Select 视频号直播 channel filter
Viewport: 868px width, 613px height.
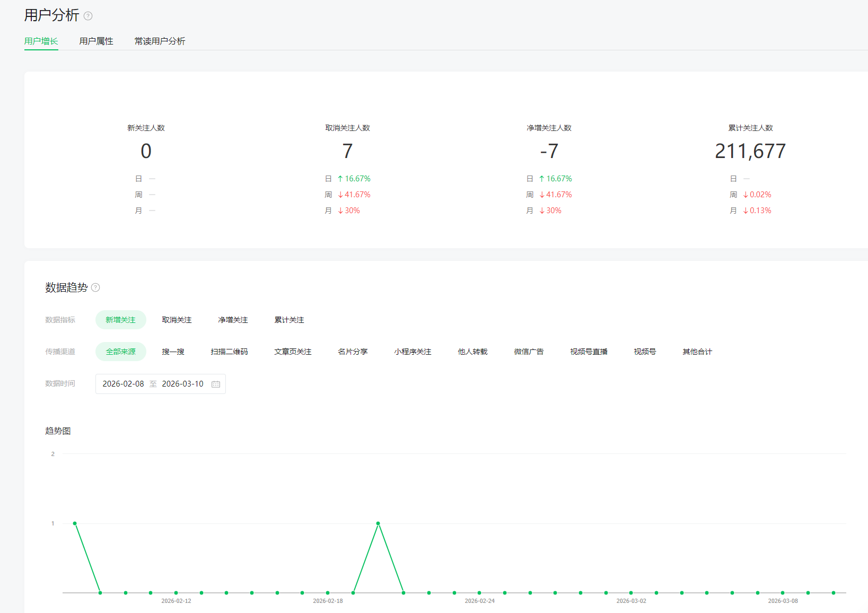pos(589,352)
